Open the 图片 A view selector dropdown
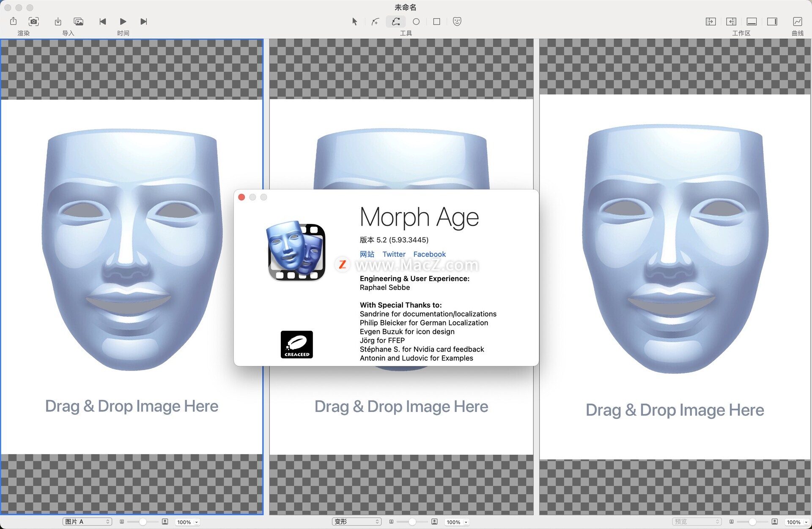This screenshot has height=529, width=812. (87, 522)
